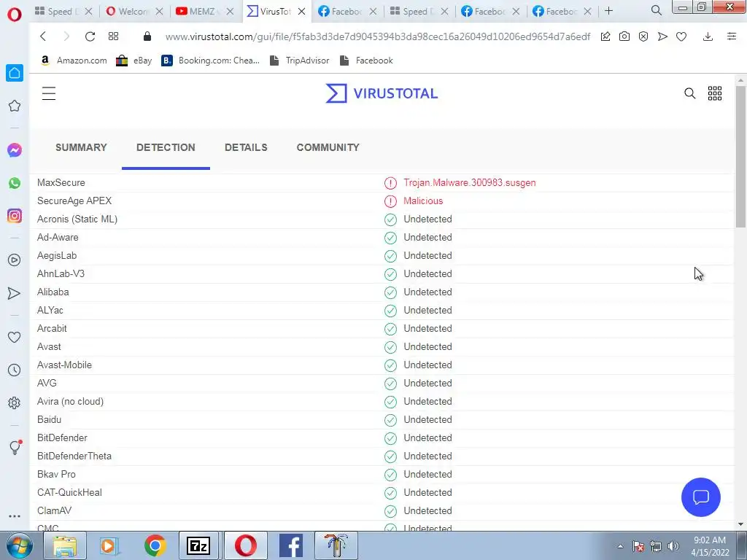Open the Booking.com bookmark

click(211, 61)
